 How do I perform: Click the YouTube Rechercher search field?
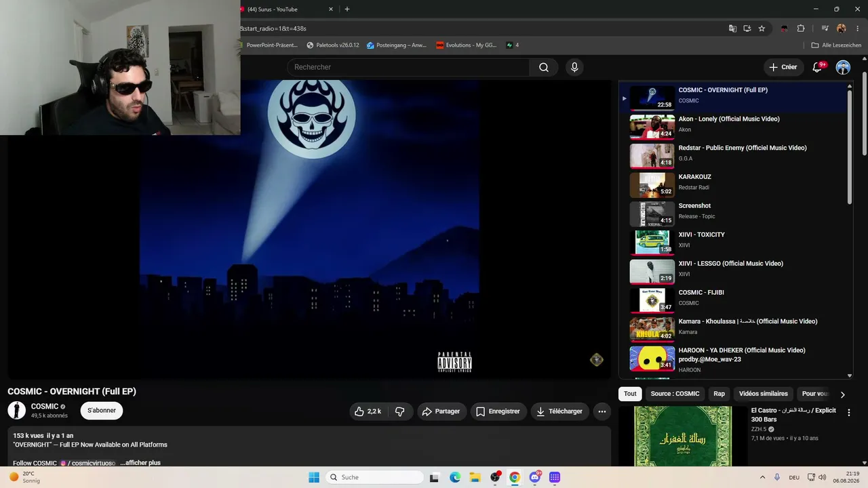(x=408, y=67)
